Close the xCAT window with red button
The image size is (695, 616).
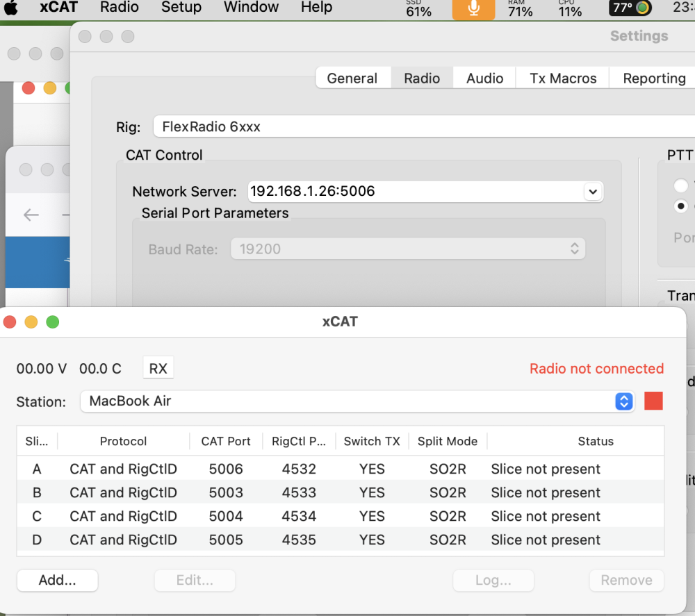(10, 322)
